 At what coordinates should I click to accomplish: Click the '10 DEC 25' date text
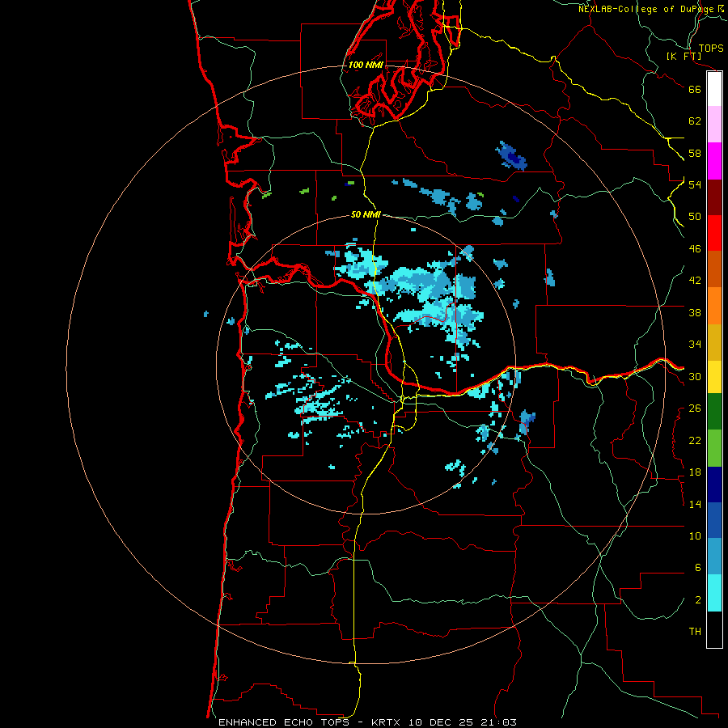pos(441,722)
